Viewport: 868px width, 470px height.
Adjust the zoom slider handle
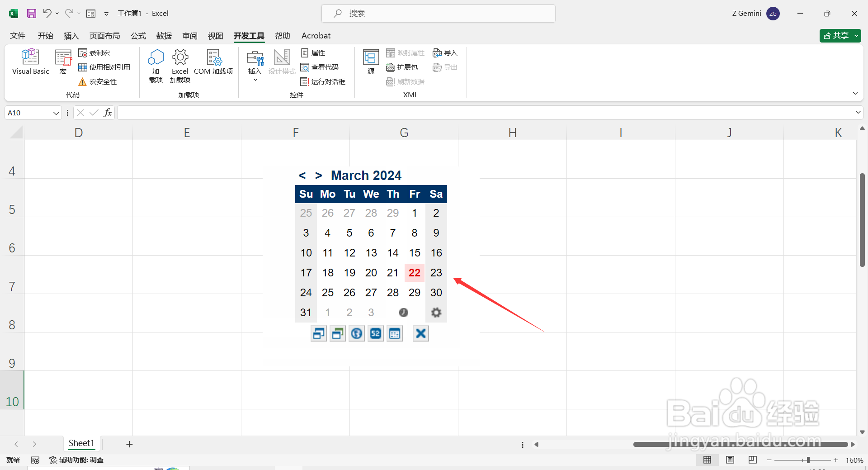[x=808, y=460]
